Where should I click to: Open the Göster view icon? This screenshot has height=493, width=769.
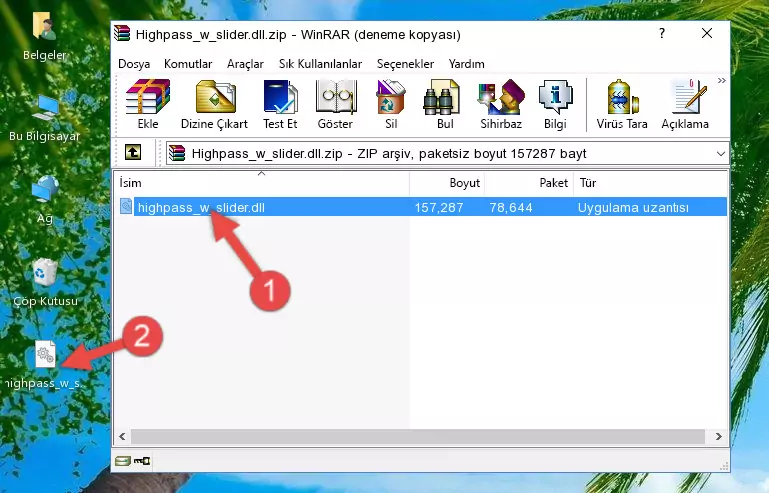pyautogui.click(x=335, y=104)
